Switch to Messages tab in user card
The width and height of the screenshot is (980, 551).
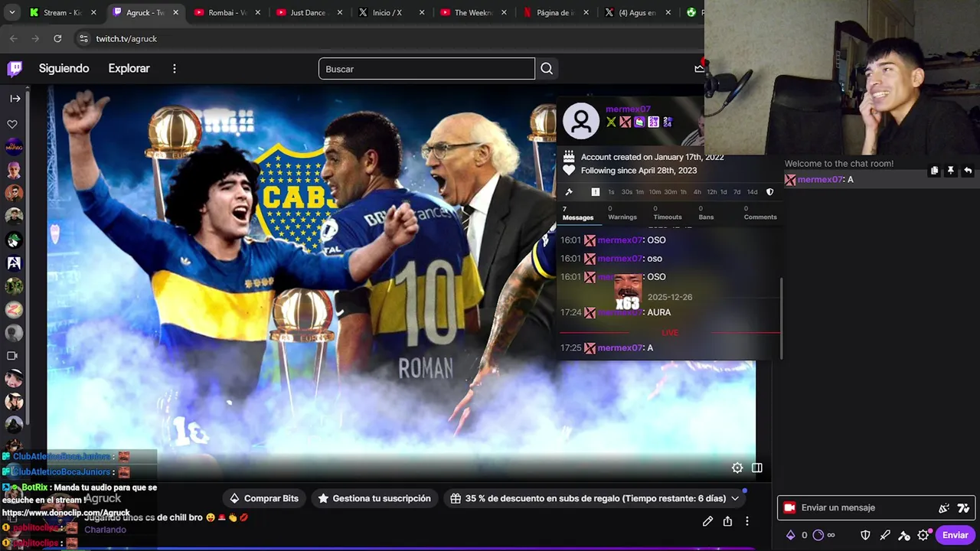(578, 213)
